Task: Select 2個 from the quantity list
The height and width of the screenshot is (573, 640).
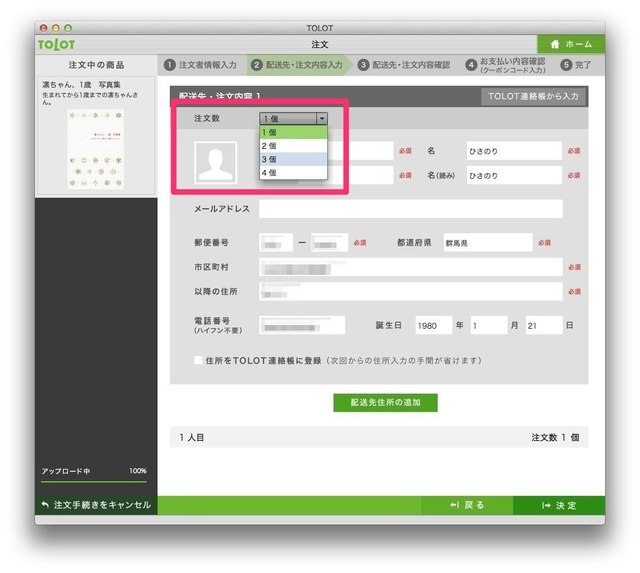Action: (x=292, y=145)
